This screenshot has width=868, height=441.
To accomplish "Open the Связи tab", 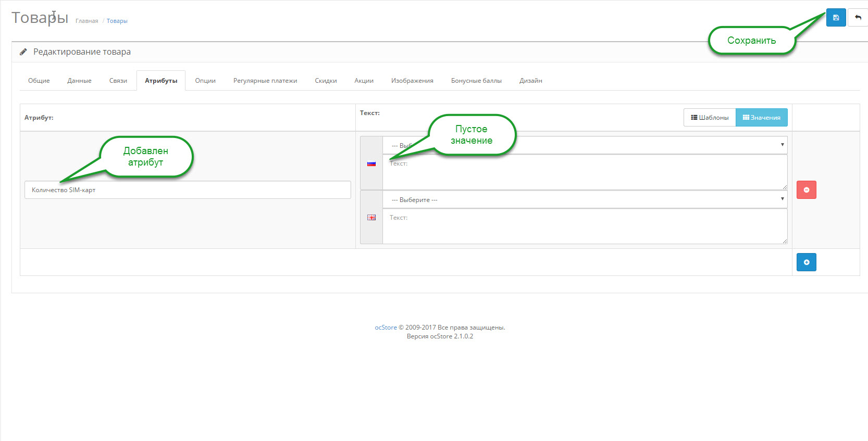I will point(118,81).
